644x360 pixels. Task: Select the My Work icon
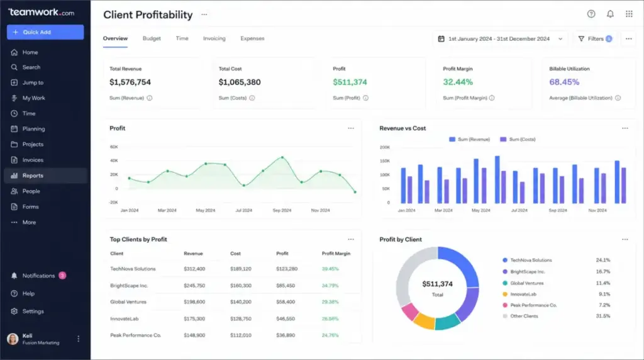pos(14,98)
